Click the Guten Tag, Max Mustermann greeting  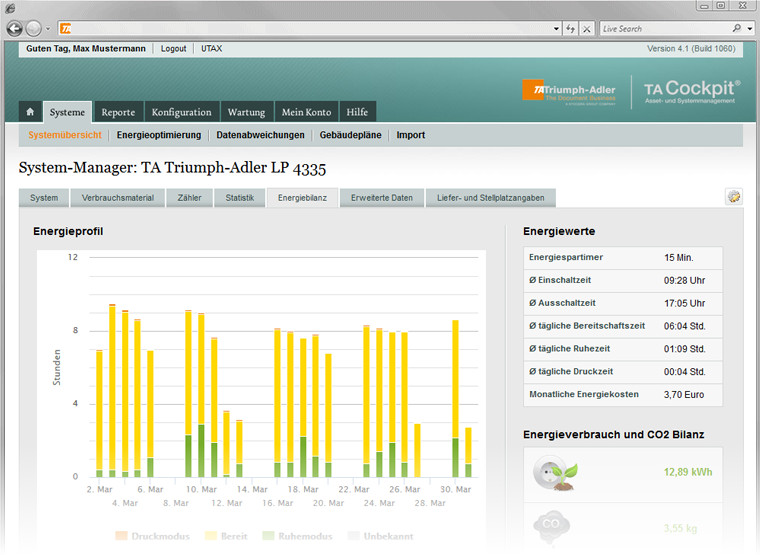86,48
